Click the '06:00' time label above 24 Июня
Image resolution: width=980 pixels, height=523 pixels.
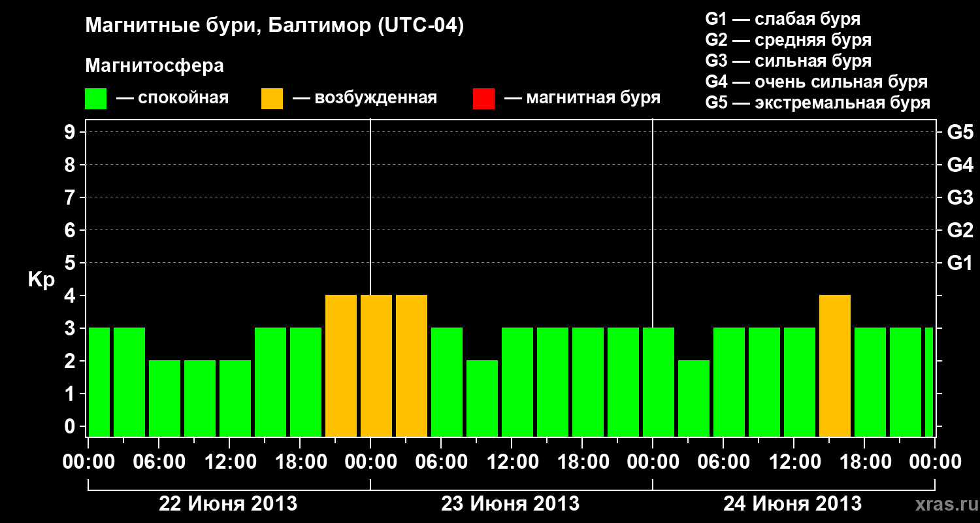click(x=723, y=462)
